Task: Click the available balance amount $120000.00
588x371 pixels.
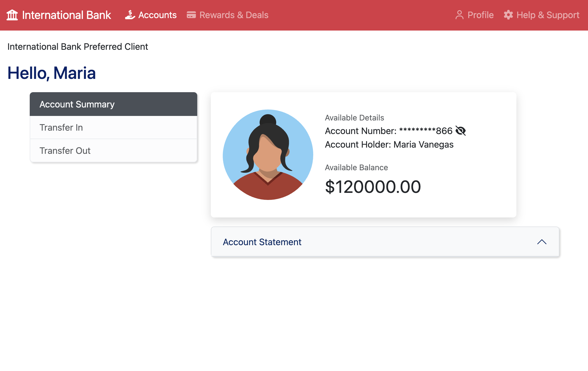Action: coord(373,186)
